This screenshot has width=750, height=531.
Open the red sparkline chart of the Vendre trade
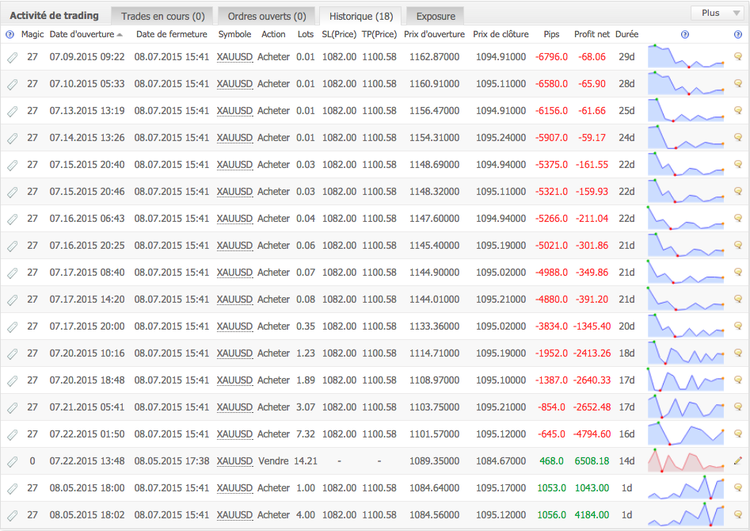tap(686, 461)
